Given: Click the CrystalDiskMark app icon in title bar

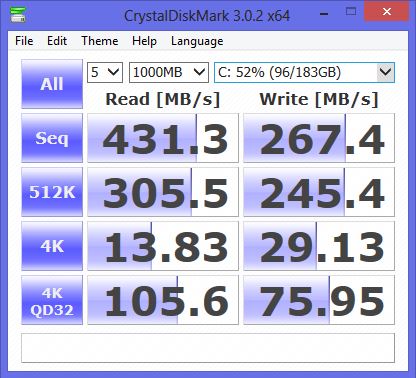Looking at the screenshot, I should (18, 14).
